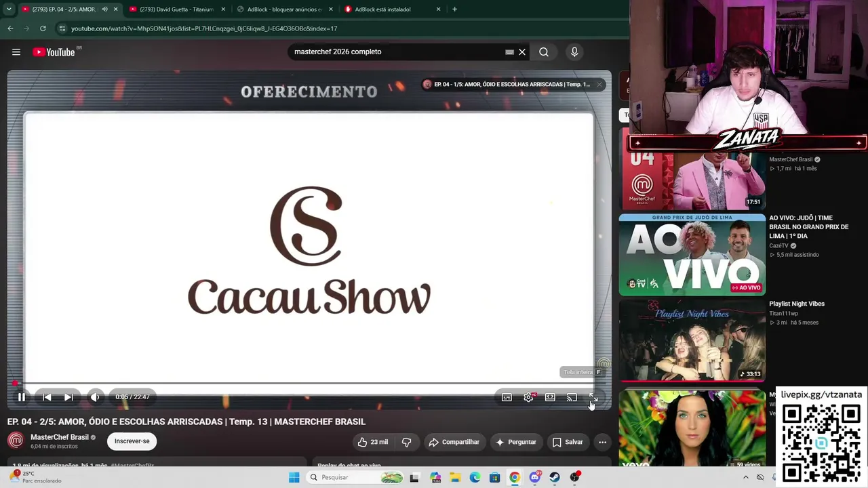Launch Microsoft Edge from the taskbar
Viewport: 868px width, 488px height.
click(x=475, y=477)
